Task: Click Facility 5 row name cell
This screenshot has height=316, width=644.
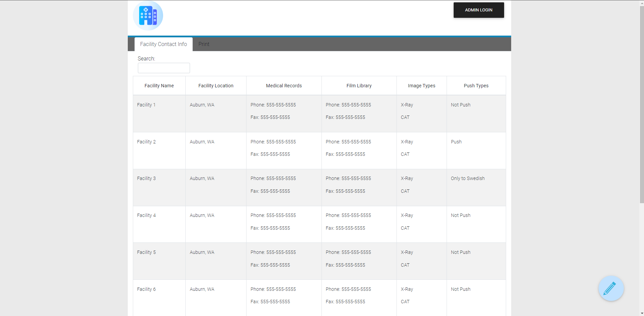Action: tap(146, 253)
